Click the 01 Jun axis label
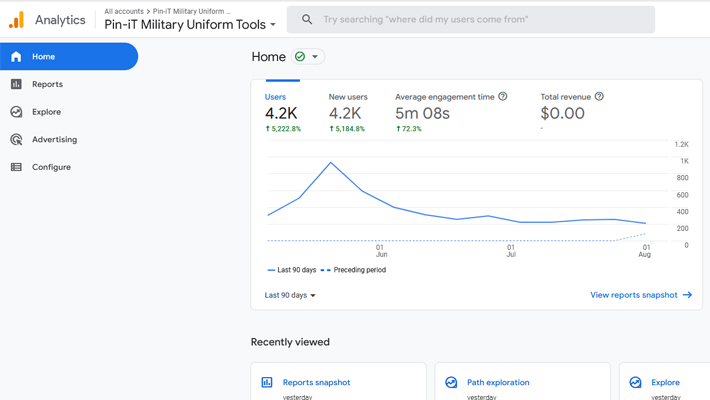The image size is (710, 400). click(x=381, y=251)
